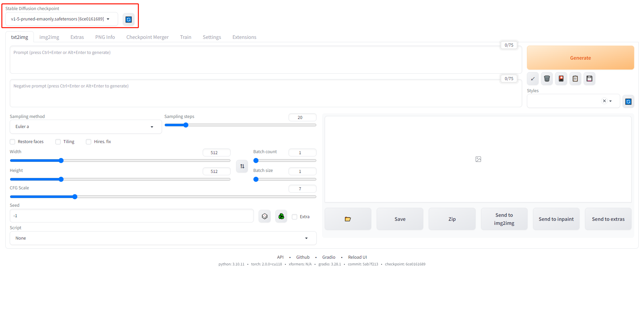Switch to the img2img tab
The height and width of the screenshot is (314, 644).
pos(49,37)
